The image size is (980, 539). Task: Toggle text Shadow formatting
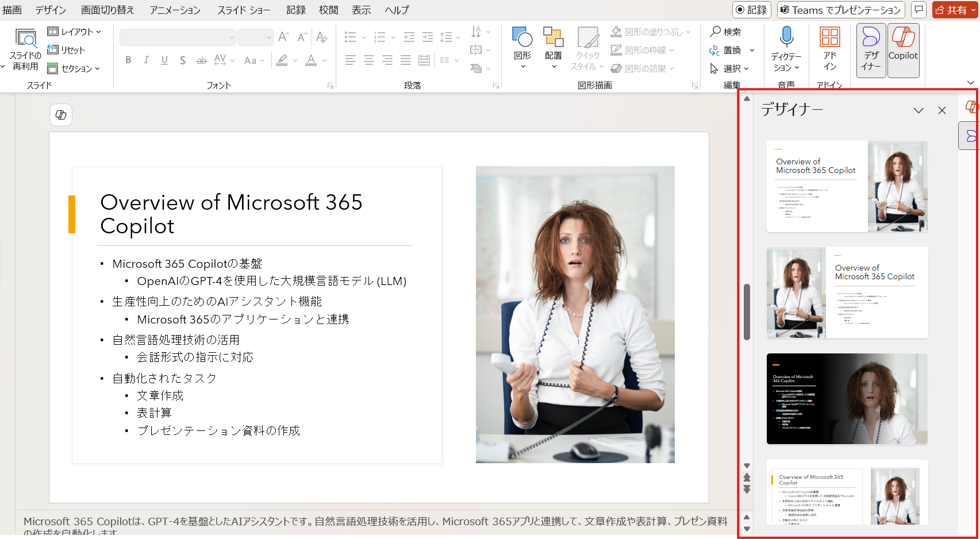183,60
